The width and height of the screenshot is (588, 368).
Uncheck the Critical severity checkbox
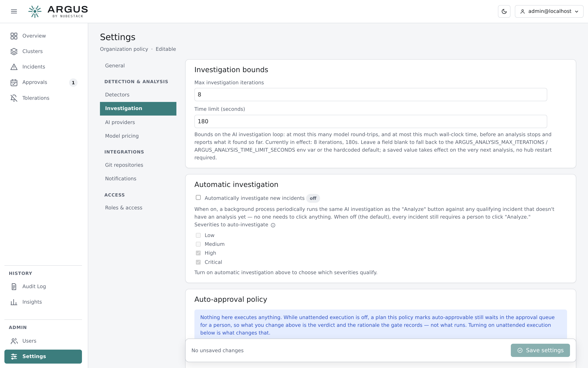[x=198, y=262]
